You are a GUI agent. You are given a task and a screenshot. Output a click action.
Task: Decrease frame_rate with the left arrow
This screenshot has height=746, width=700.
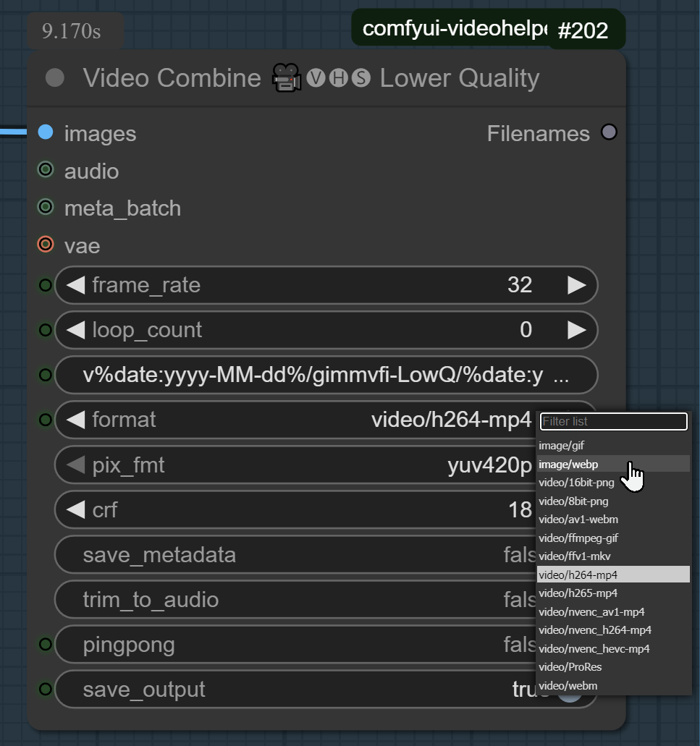point(76,285)
